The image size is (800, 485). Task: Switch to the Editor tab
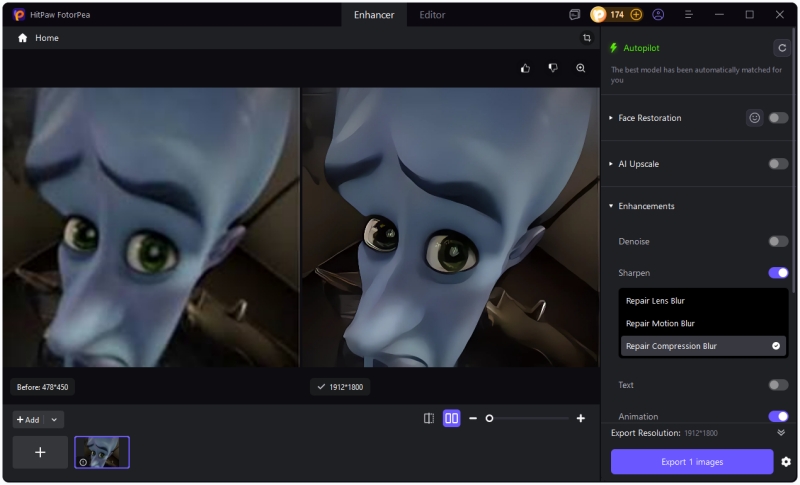click(432, 15)
